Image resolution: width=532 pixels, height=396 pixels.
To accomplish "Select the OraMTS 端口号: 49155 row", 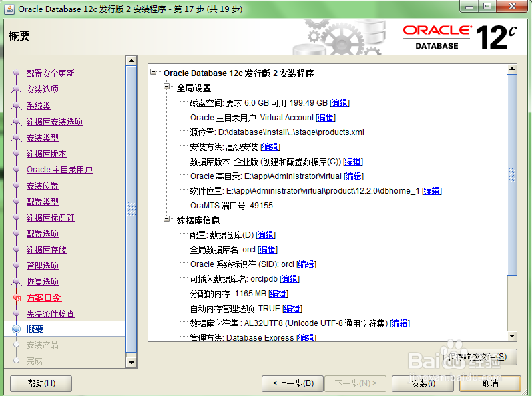I will pos(232,206).
